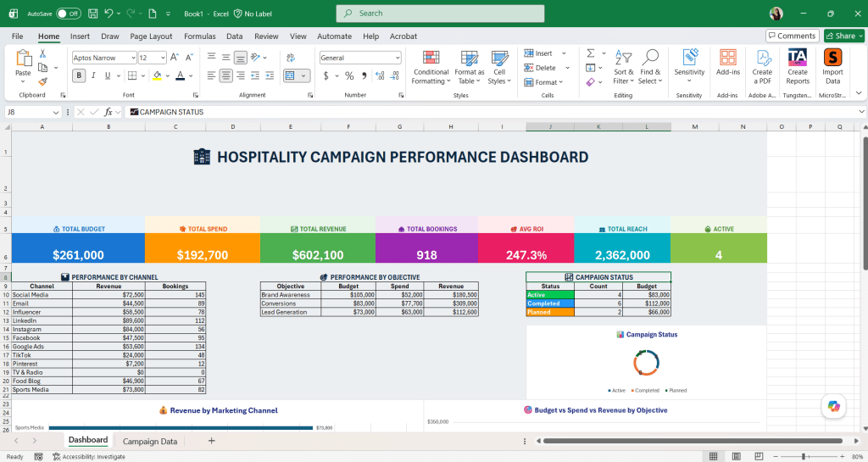The width and height of the screenshot is (868, 462).
Task: Open the Copilot floating icon
Action: 834,406
